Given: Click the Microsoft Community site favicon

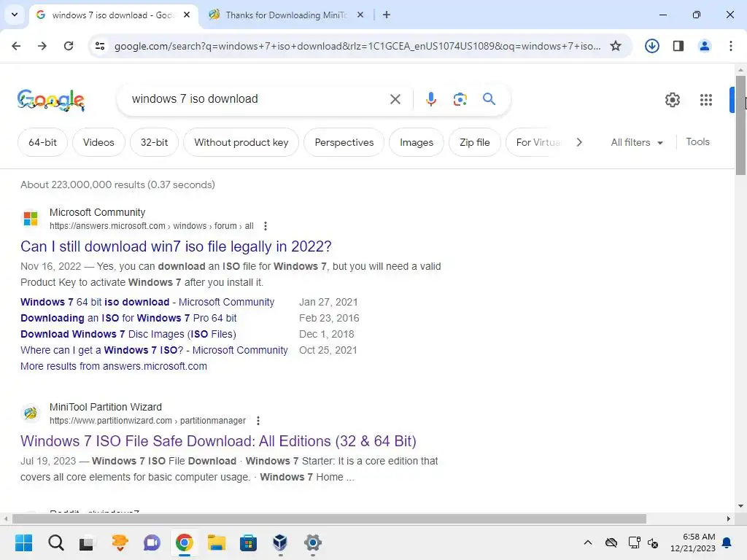Looking at the screenshot, I should (31, 219).
